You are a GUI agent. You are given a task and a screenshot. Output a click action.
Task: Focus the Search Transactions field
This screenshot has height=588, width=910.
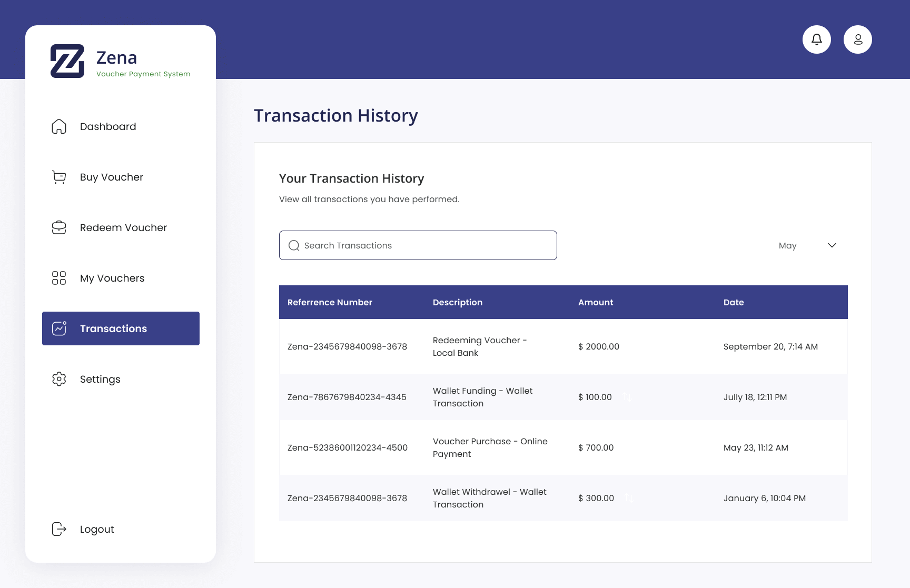tap(418, 245)
